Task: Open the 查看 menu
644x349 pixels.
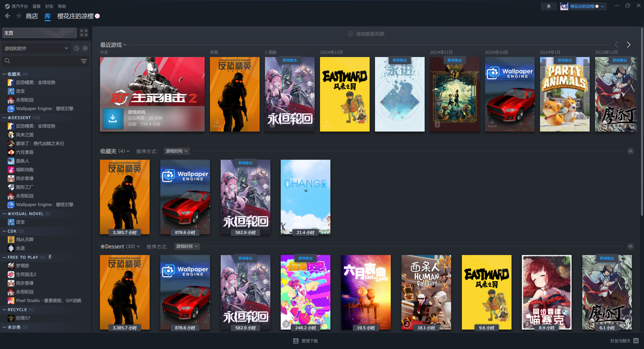Action: 37,6
